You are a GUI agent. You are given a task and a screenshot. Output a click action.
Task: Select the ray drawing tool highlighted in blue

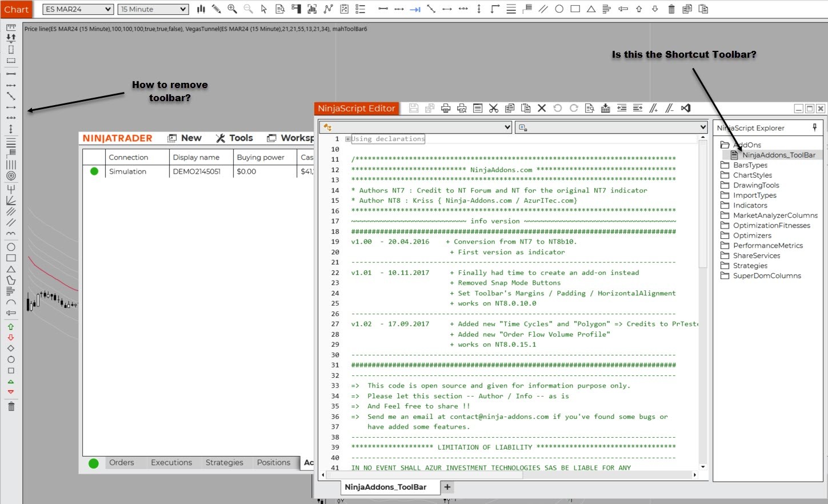pos(415,9)
